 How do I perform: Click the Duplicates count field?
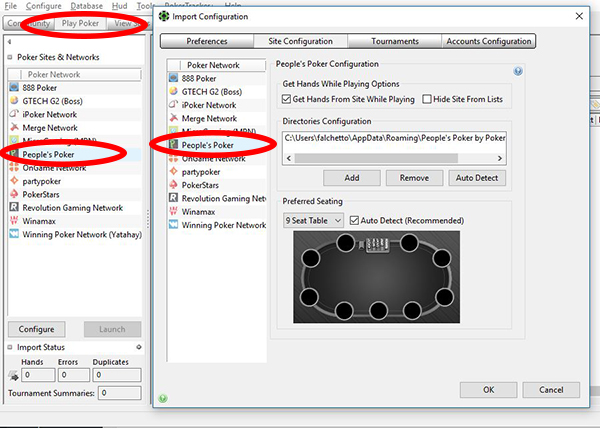(117, 375)
